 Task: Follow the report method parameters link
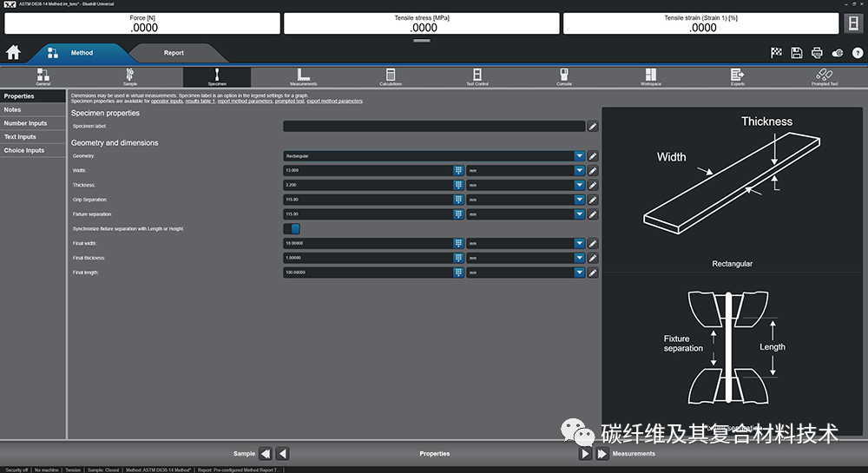click(x=245, y=102)
